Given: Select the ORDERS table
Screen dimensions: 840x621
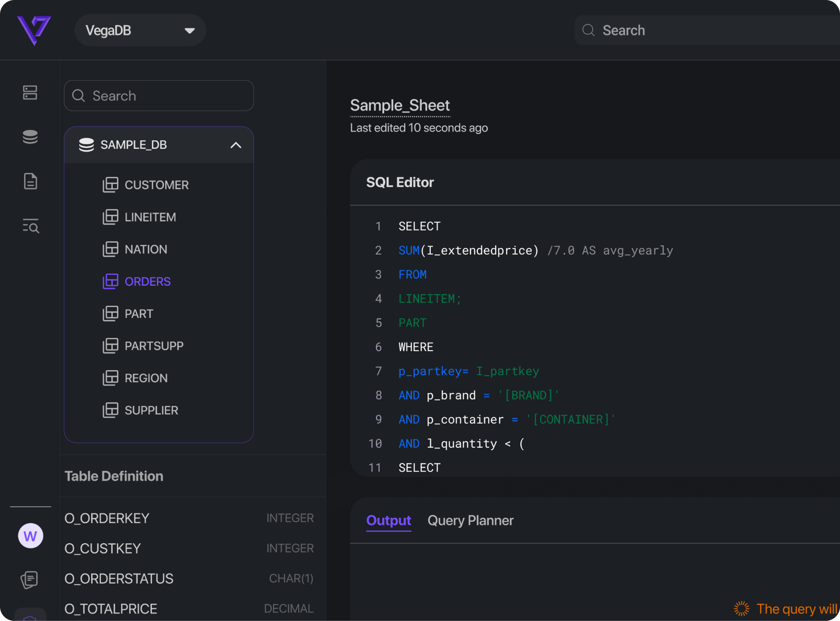Looking at the screenshot, I should point(147,281).
